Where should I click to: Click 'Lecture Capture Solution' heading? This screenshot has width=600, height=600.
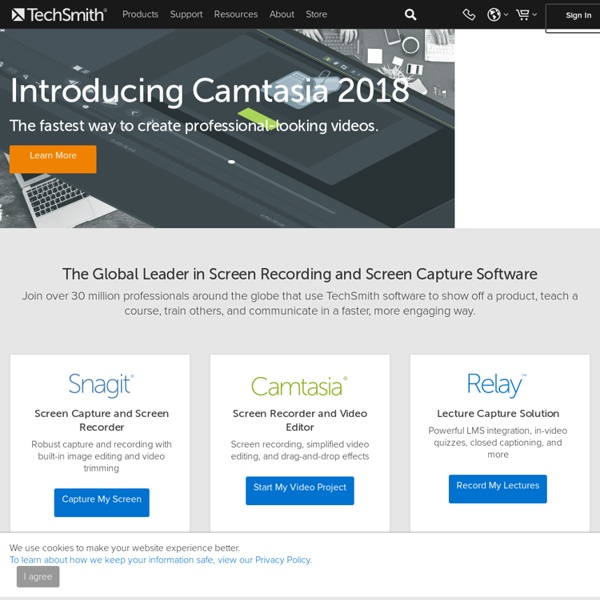(x=498, y=413)
